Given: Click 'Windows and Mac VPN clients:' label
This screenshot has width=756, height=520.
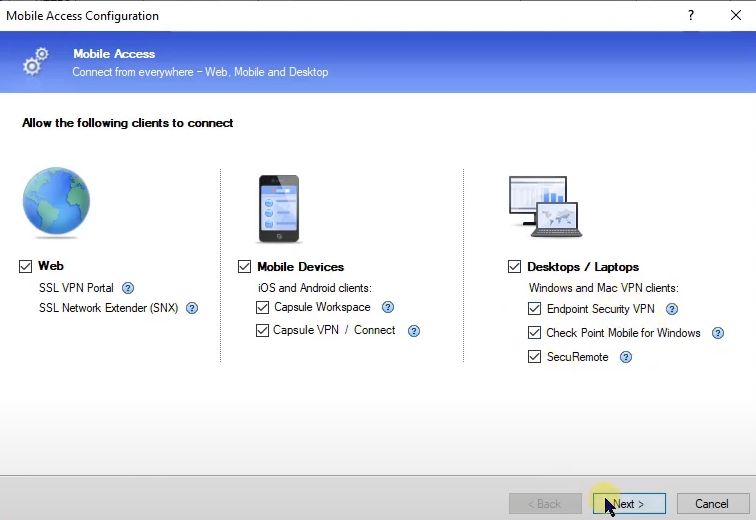Looking at the screenshot, I should point(604,288).
